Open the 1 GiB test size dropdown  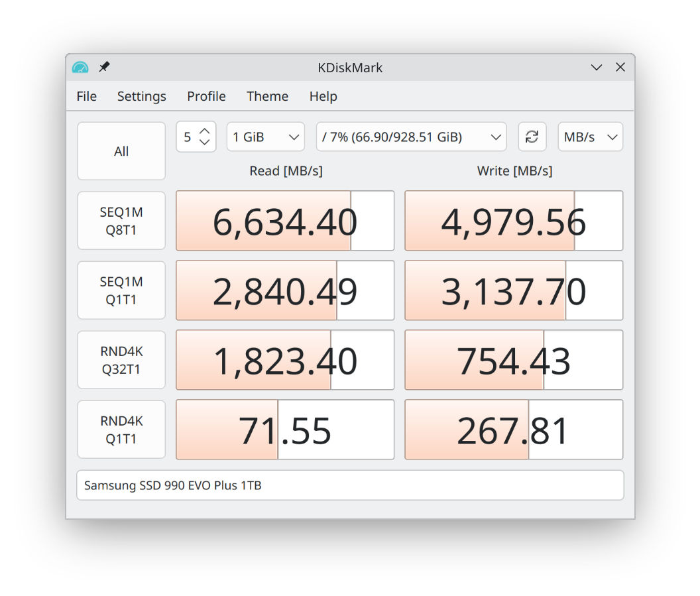(x=265, y=137)
